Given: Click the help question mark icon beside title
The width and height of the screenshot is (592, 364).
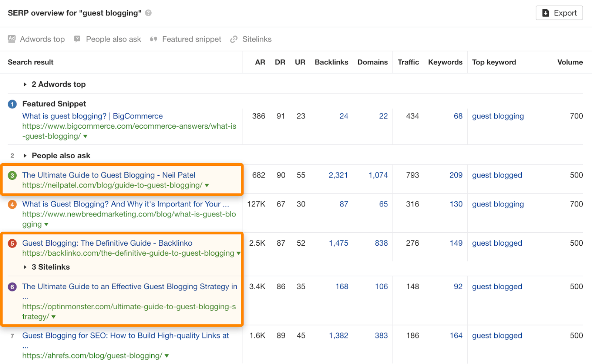Looking at the screenshot, I should (148, 13).
